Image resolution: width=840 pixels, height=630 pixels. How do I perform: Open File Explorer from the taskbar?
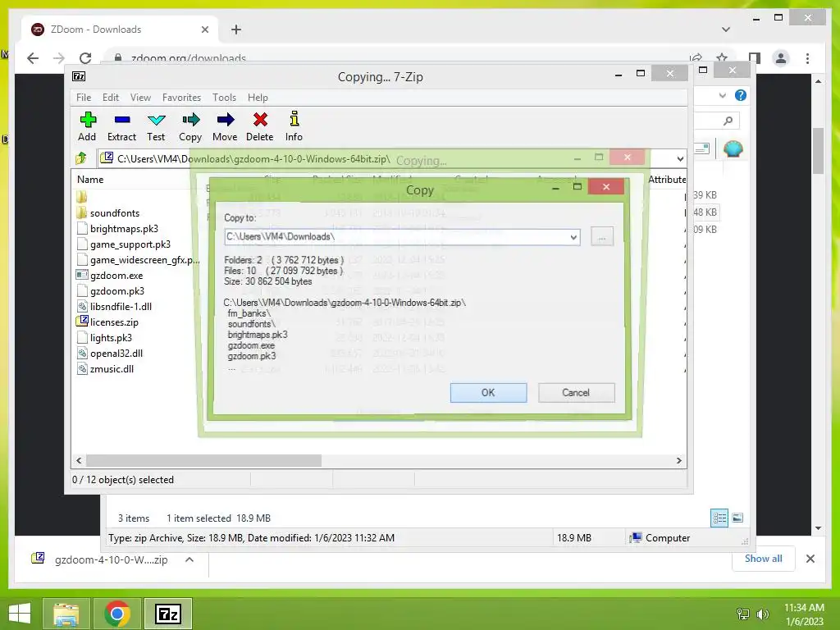click(66, 614)
